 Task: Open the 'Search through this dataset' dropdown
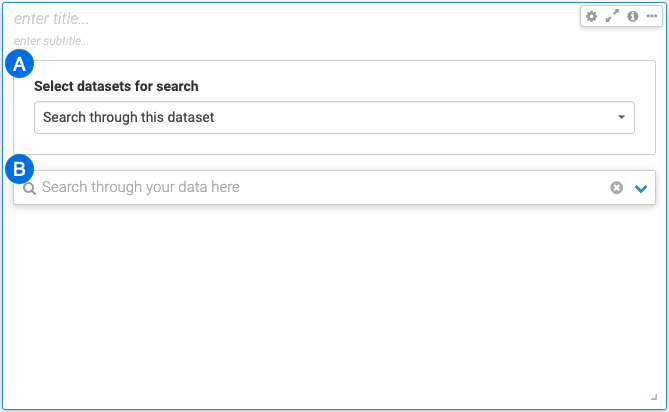point(320,118)
